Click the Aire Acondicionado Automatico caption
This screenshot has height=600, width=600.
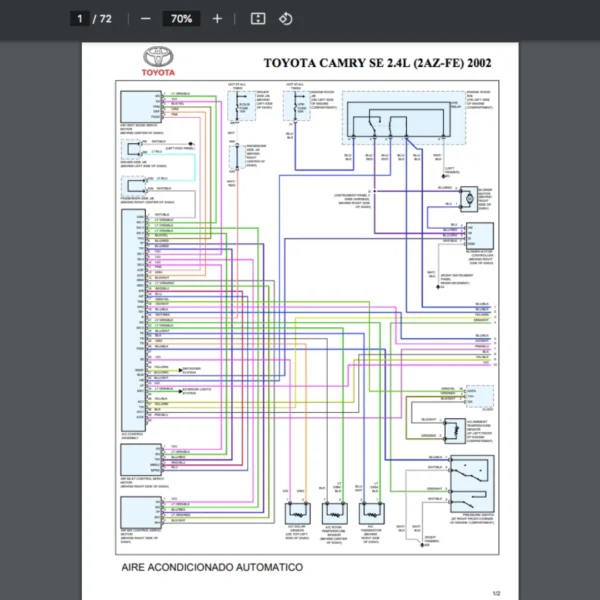[x=212, y=566]
